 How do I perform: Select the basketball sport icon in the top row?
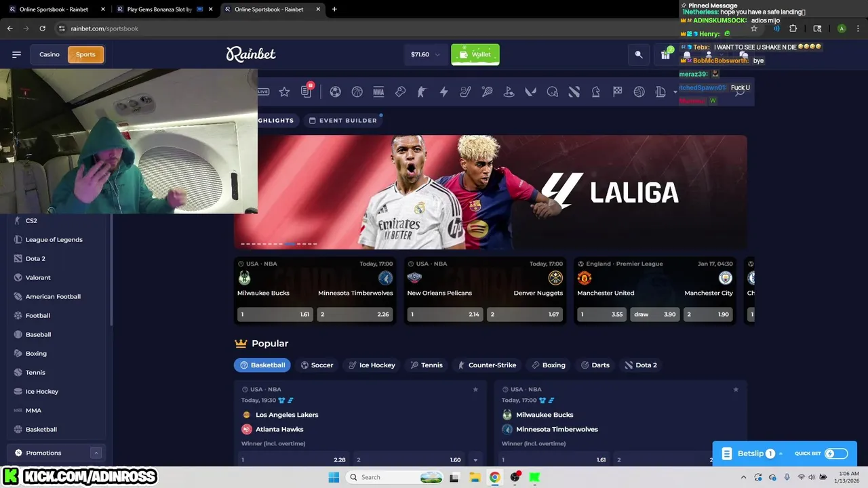357,91
